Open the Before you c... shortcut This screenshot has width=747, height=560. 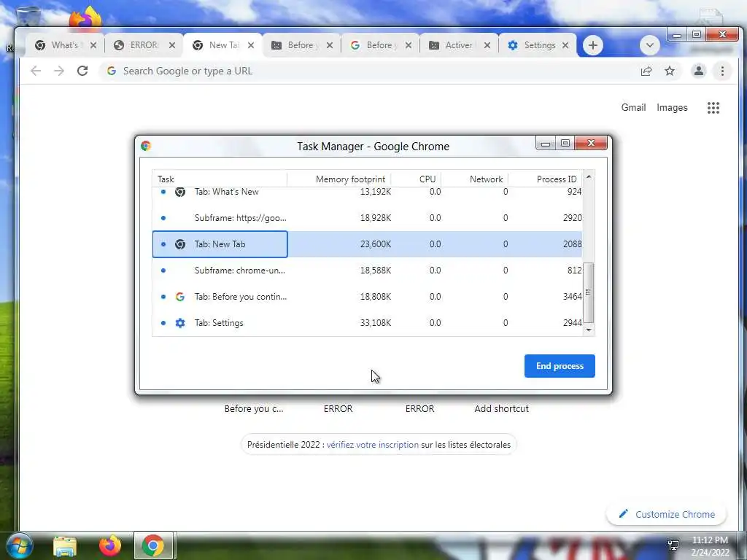[x=254, y=408]
